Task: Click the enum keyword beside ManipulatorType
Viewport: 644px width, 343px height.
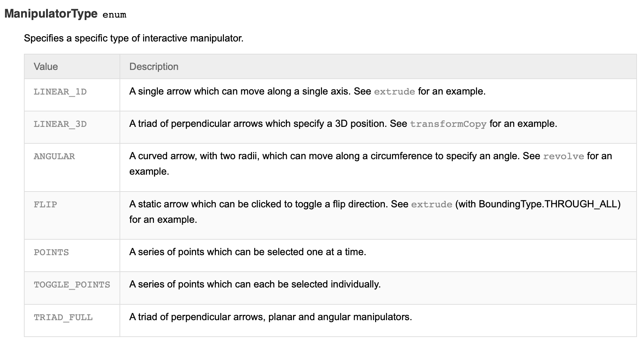Action: click(114, 15)
